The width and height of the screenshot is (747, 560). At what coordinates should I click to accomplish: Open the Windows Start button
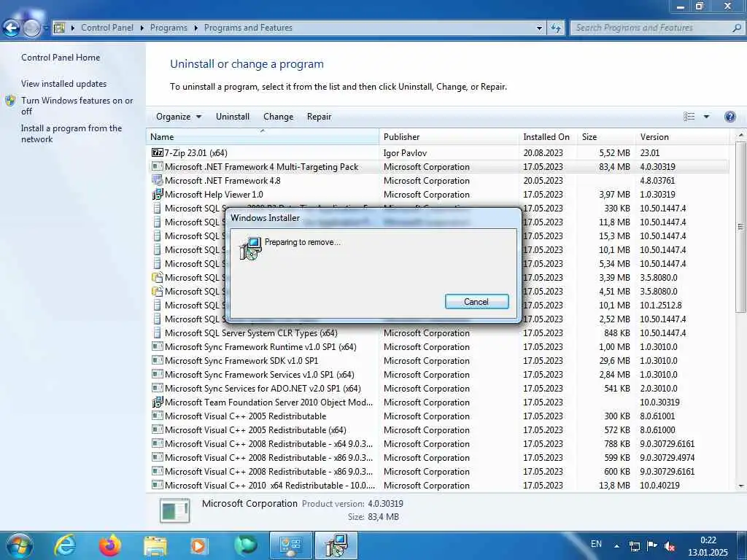click(x=19, y=545)
